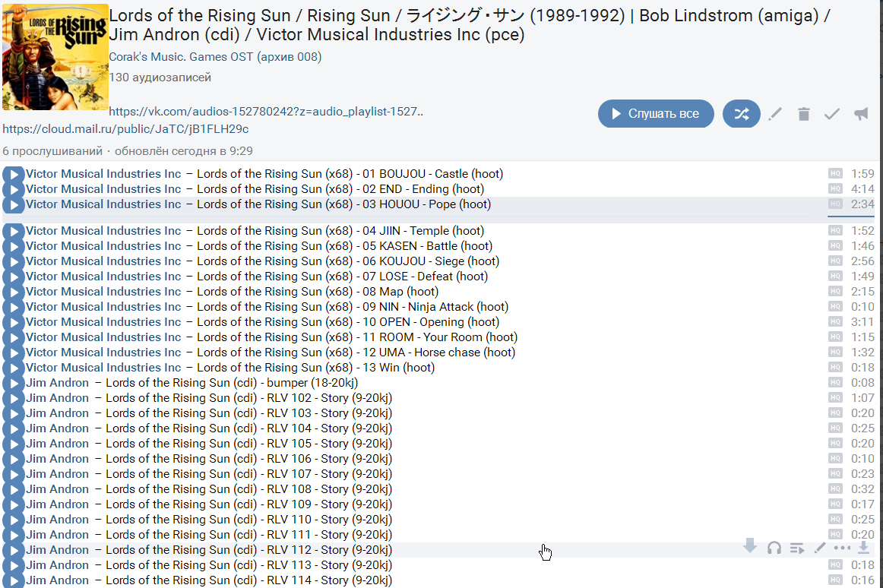
Task: Select title 'RLV 107 - Story (9-20kj)'
Action: coord(330,474)
